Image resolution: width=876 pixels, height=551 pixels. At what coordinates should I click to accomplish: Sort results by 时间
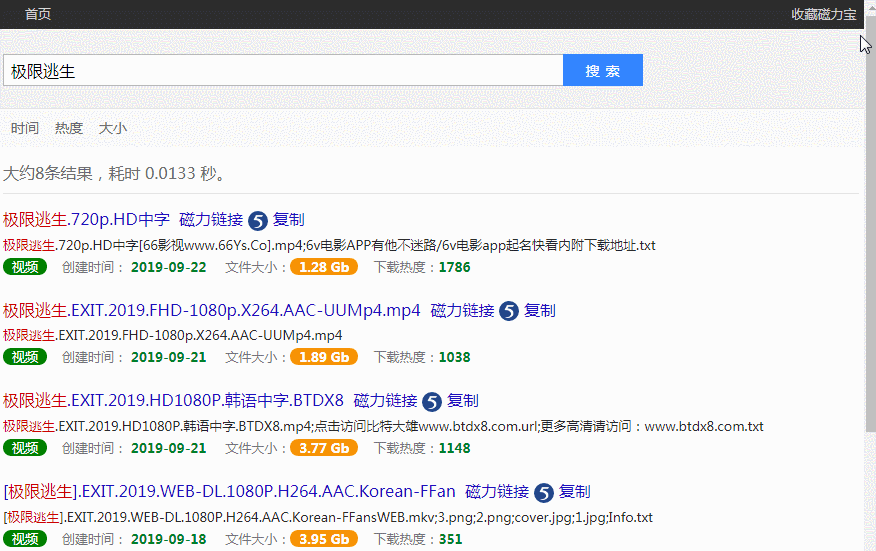coord(25,128)
